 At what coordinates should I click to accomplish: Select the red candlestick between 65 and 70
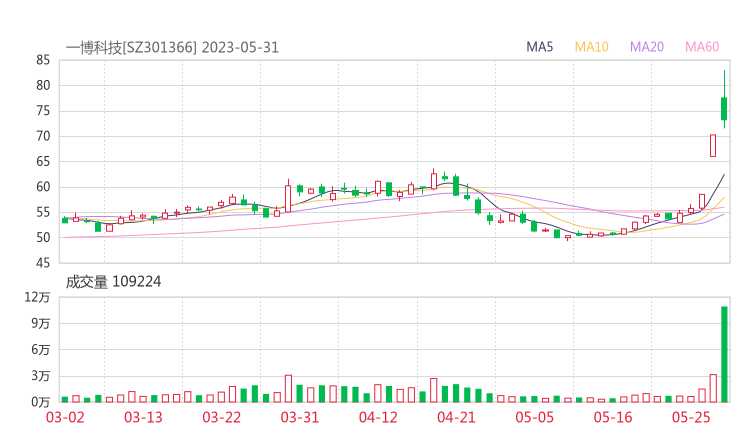(713, 145)
